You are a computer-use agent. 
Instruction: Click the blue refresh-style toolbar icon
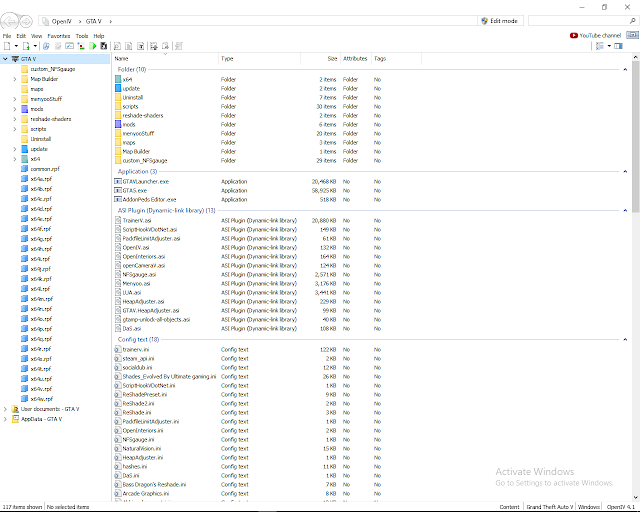46,46
